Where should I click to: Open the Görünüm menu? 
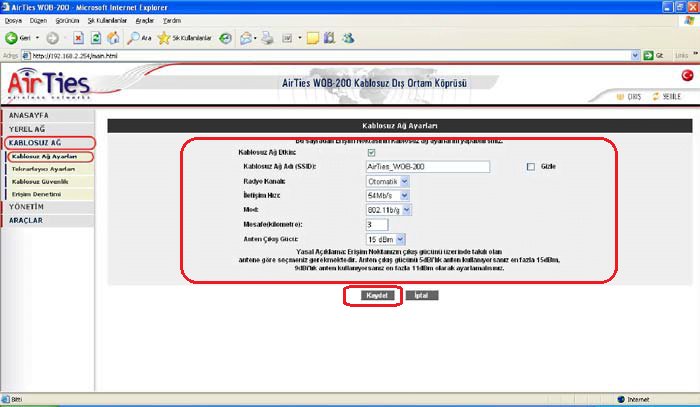coord(67,21)
